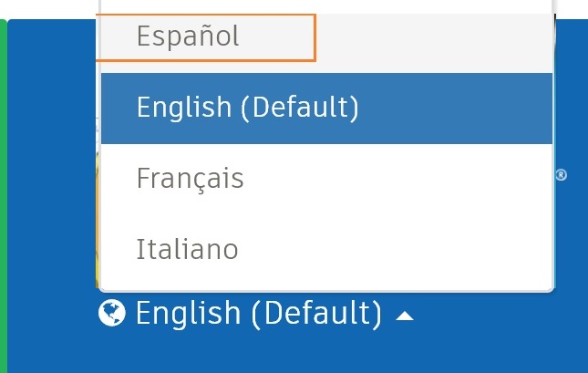
Task: Choose the highlighted English (Default) option
Action: 326,109
